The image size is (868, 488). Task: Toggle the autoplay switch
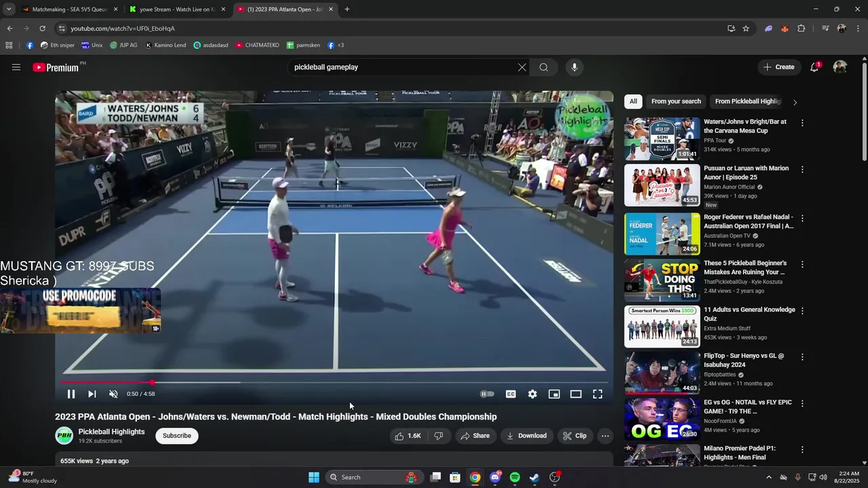point(487,394)
